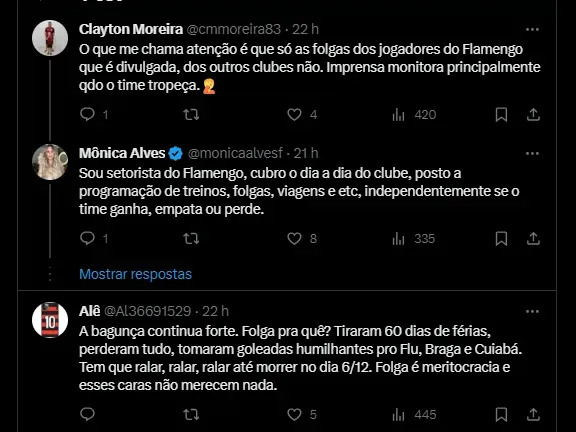Open more options on Clayton Moreira's tweet
This screenshot has height=432, width=576.
click(x=532, y=29)
